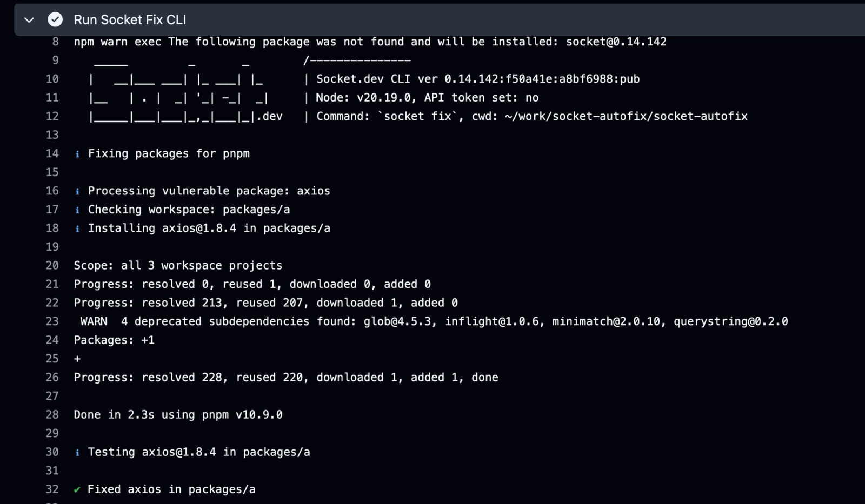Click the info icon on Installing axios line
This screenshot has width=865, height=504.
77,229
